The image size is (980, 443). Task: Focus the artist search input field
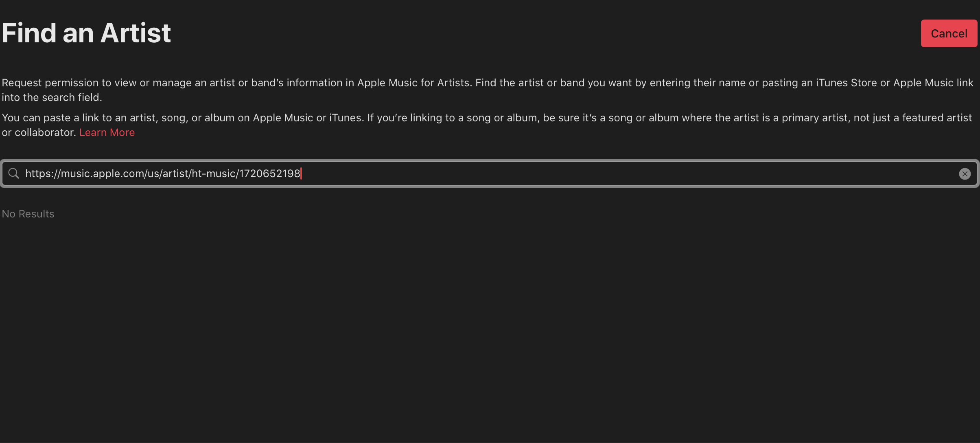click(488, 174)
